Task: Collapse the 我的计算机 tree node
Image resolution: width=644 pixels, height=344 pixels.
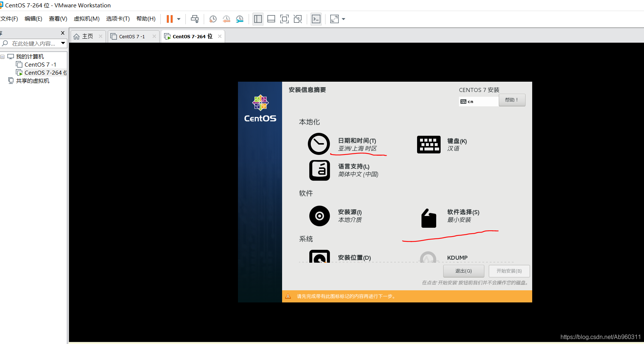Action: click(x=3, y=57)
